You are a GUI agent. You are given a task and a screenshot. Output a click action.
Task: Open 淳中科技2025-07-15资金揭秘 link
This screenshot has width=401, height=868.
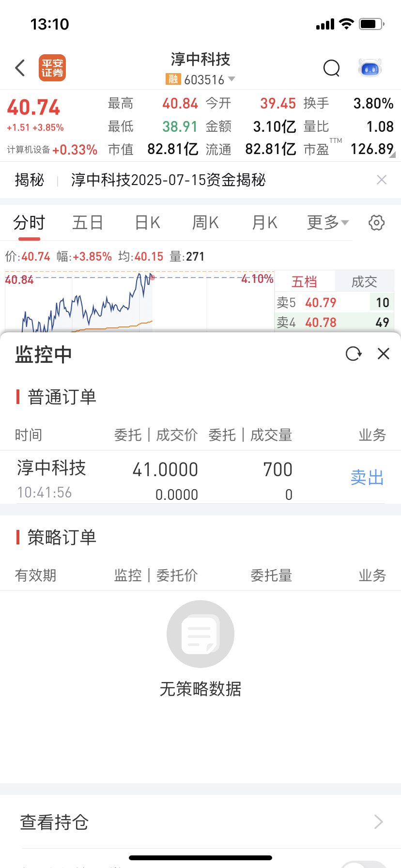pos(168,180)
